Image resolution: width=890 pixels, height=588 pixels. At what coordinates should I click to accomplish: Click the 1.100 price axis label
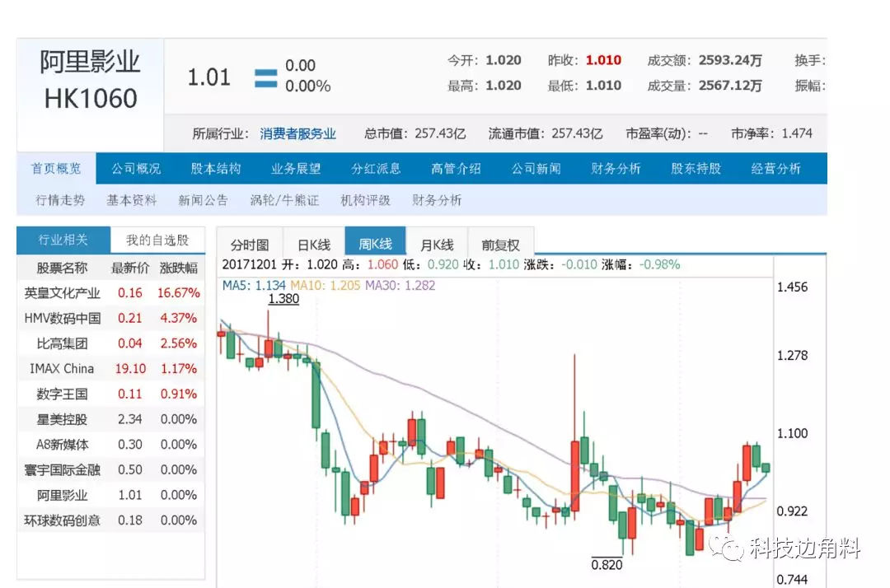(x=792, y=433)
